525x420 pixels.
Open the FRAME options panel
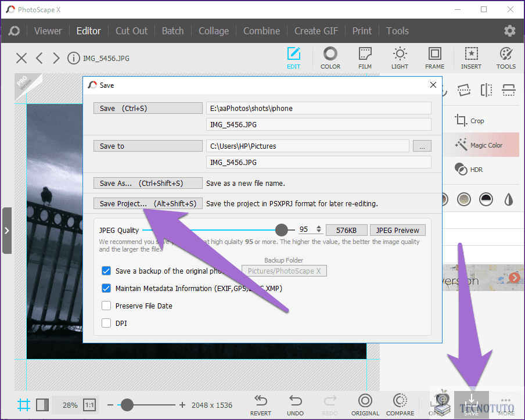pyautogui.click(x=434, y=58)
